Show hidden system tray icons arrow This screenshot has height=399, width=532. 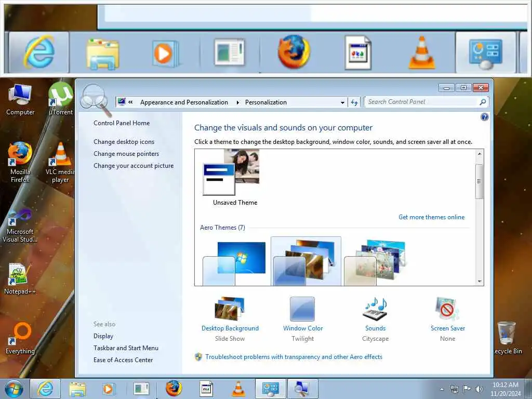pos(442,390)
